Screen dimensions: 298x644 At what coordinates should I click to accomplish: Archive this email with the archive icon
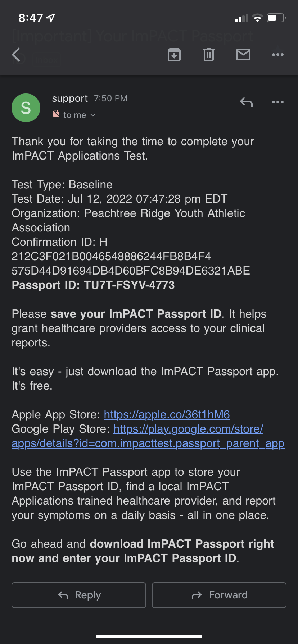[174, 55]
